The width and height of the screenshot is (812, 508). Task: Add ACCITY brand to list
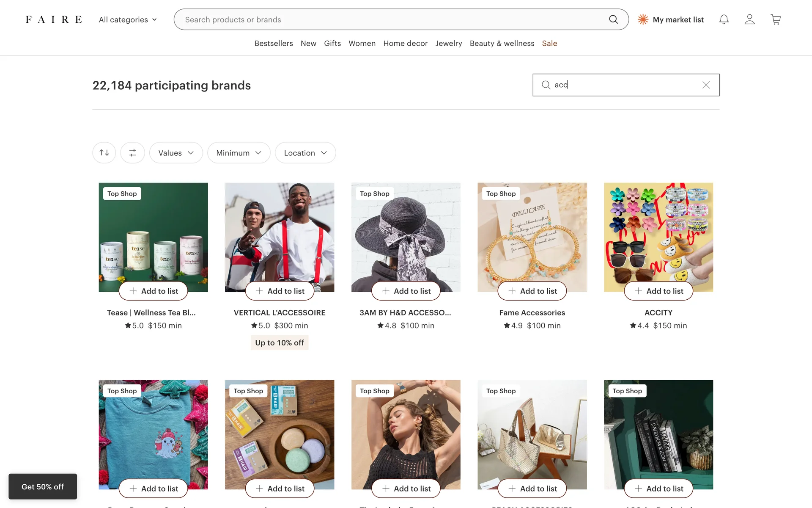pos(658,291)
